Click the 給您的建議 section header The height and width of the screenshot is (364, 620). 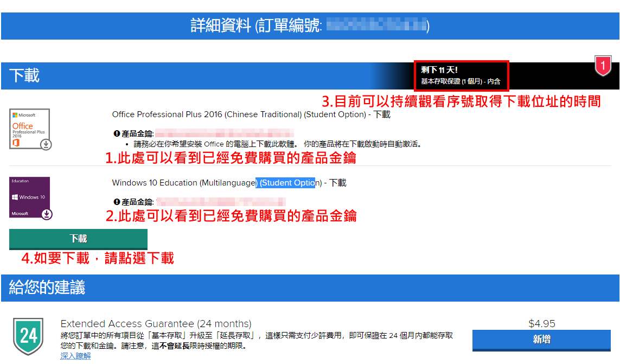coord(310,288)
